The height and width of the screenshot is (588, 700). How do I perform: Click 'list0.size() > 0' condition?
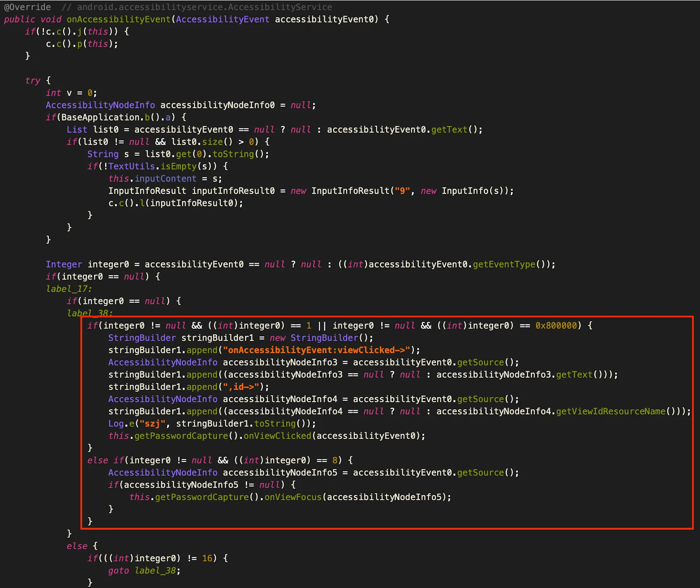(212, 142)
